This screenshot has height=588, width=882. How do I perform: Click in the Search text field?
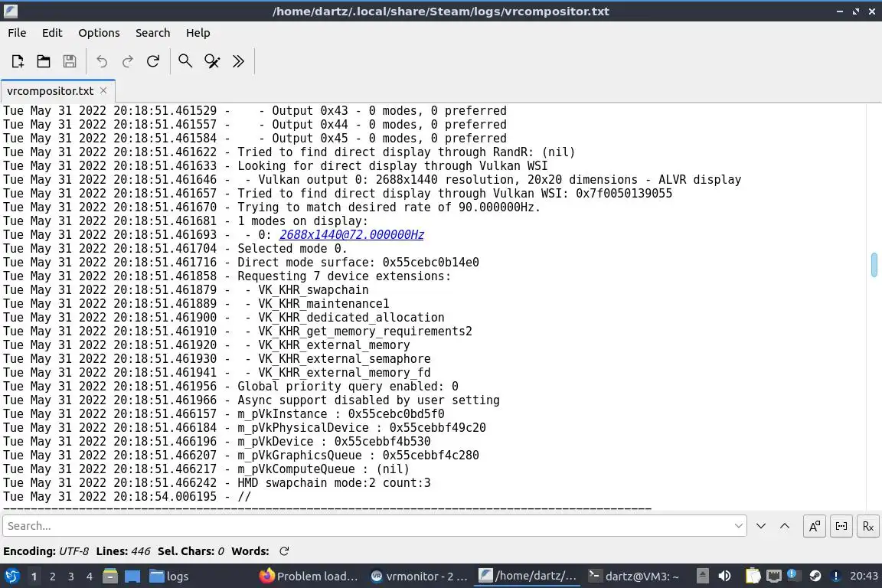pyautogui.click(x=368, y=525)
